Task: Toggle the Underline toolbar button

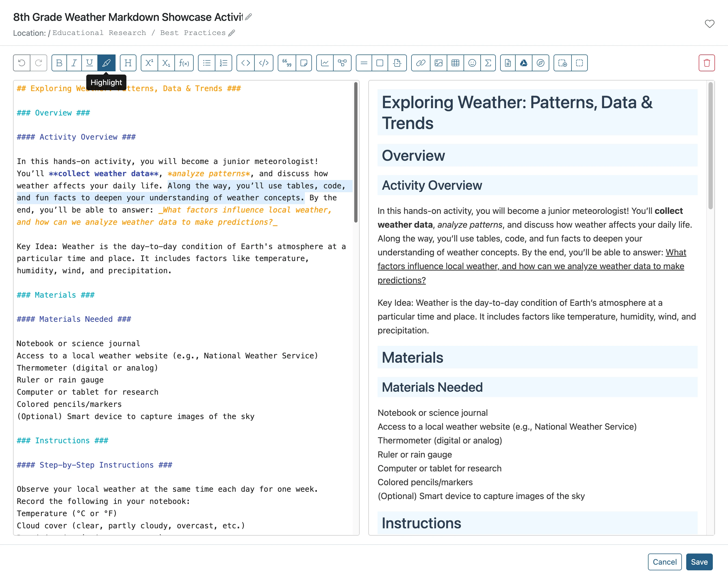Action: (90, 63)
